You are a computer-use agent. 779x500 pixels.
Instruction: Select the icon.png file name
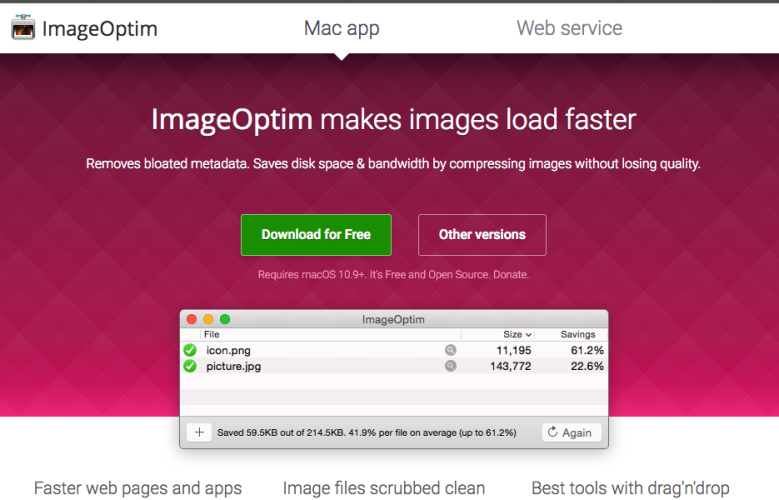tap(228, 350)
